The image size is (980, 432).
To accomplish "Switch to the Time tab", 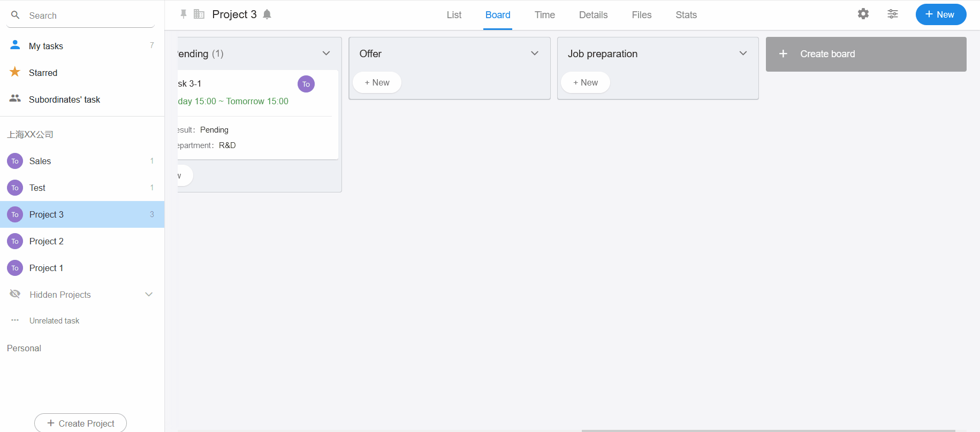I will point(545,15).
